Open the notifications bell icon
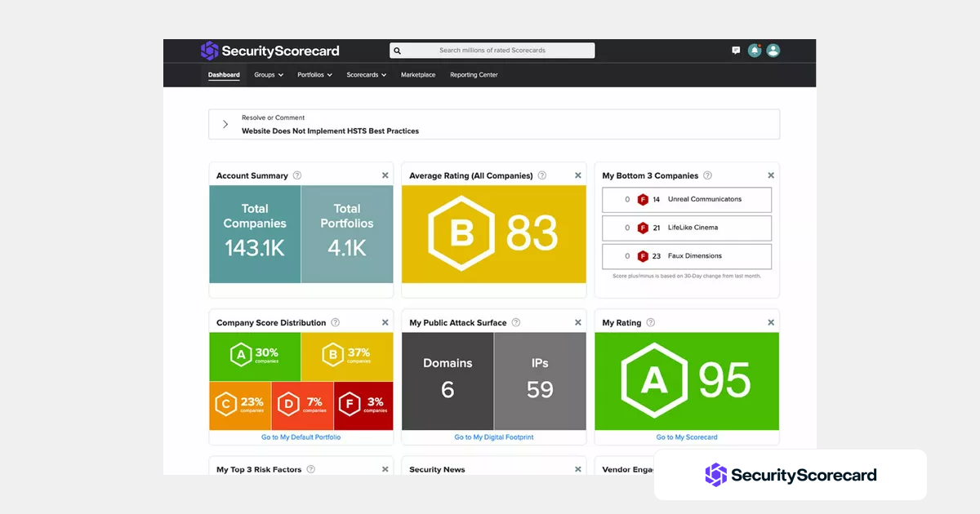The height and width of the screenshot is (514, 980). [755, 51]
